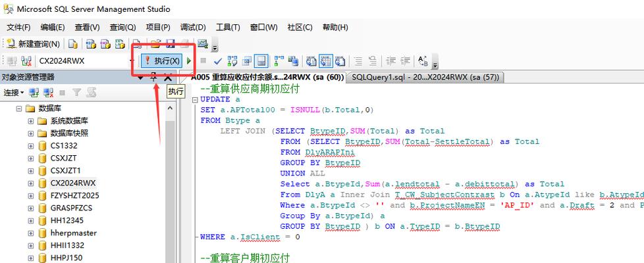Image resolution: width=644 pixels, height=263 pixels.
Task: Open Object Explorer window position dropdown arrow
Action: [x=140, y=77]
